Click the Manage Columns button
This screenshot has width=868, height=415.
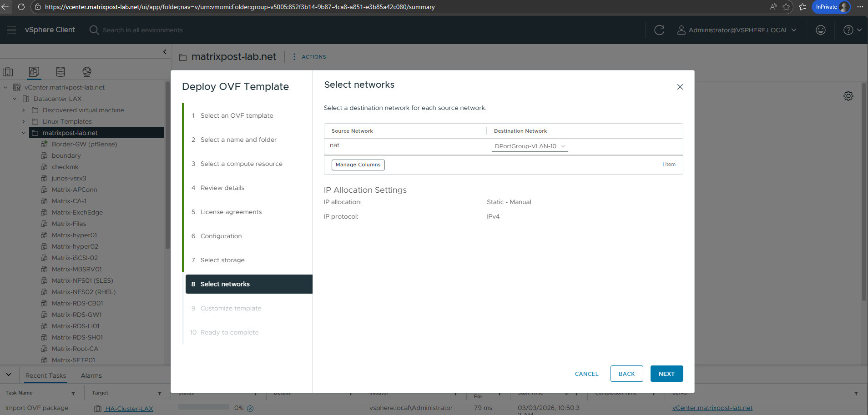tap(358, 165)
